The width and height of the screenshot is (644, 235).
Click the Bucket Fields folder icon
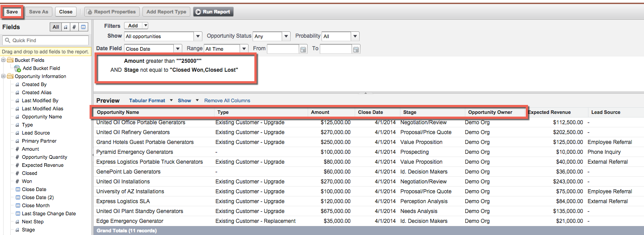click(x=10, y=60)
